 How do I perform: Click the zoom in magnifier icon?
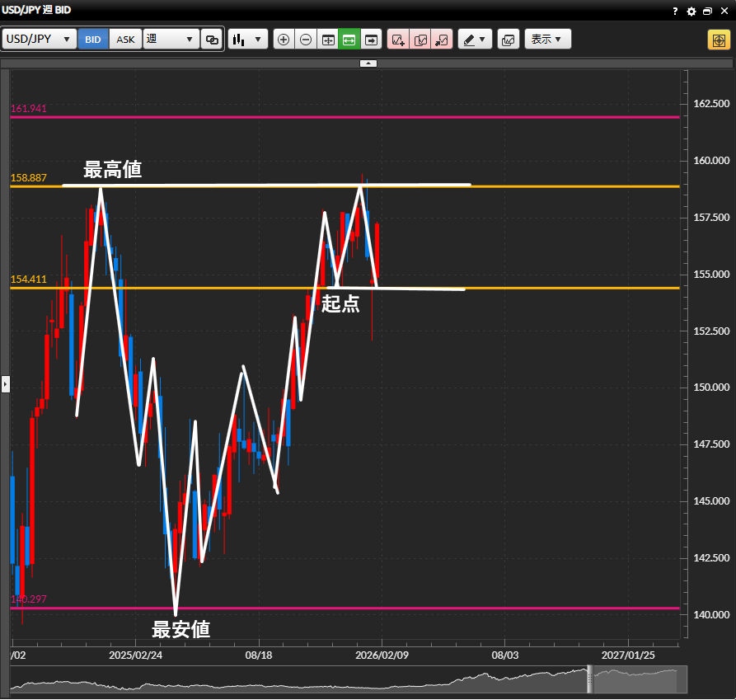pyautogui.click(x=284, y=40)
